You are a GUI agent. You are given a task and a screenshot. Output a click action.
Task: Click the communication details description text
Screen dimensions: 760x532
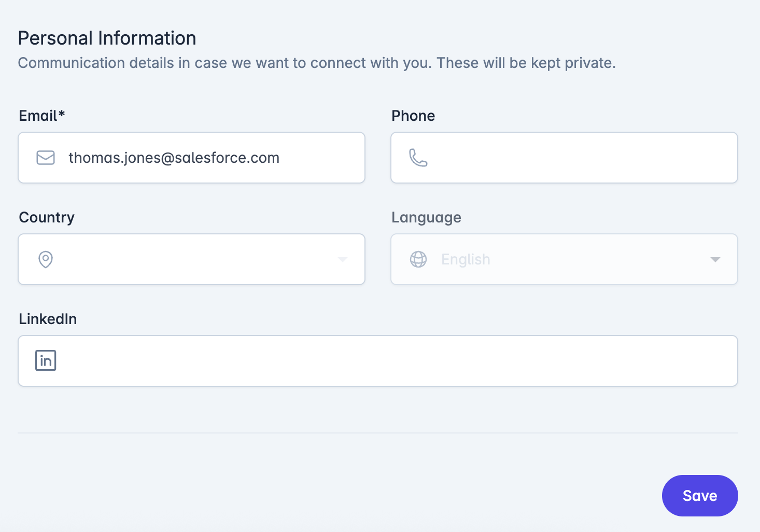point(317,63)
